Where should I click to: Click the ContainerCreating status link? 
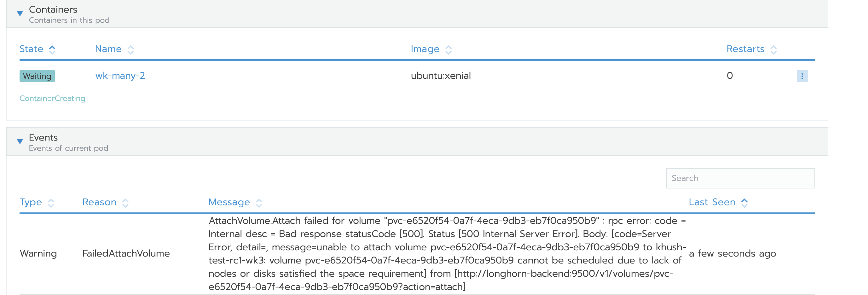[x=52, y=98]
